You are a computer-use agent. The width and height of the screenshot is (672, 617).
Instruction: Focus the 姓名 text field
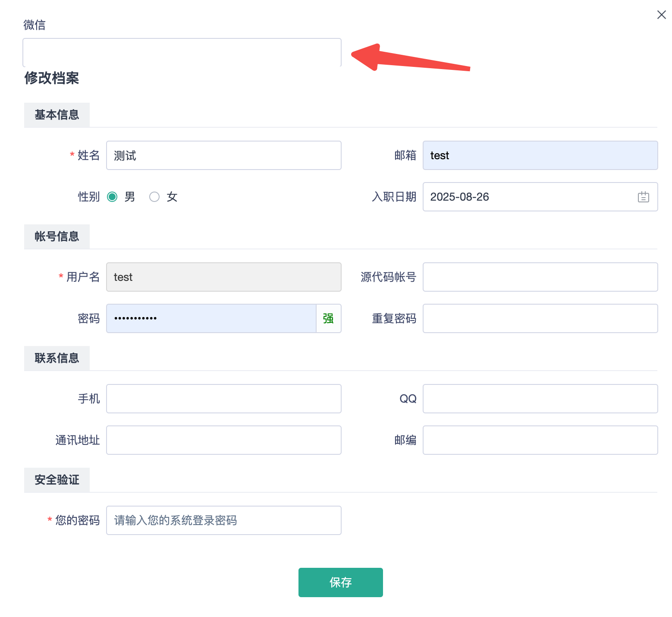point(223,155)
